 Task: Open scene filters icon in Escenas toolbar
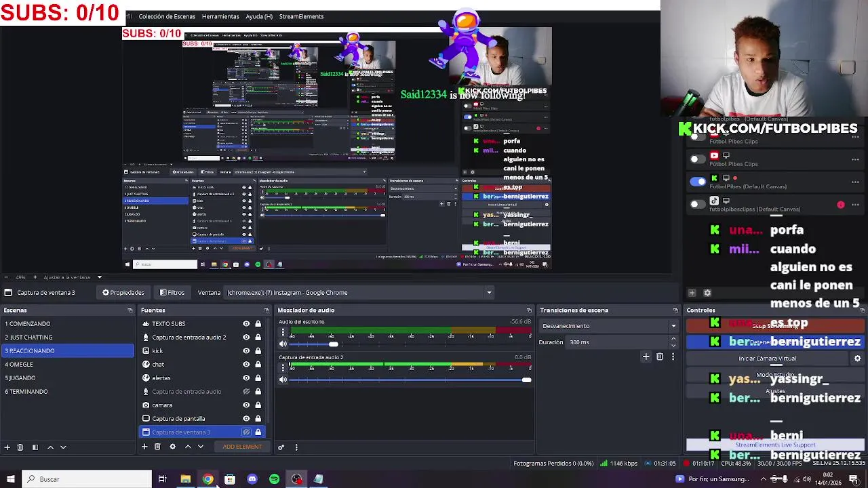coord(35,447)
